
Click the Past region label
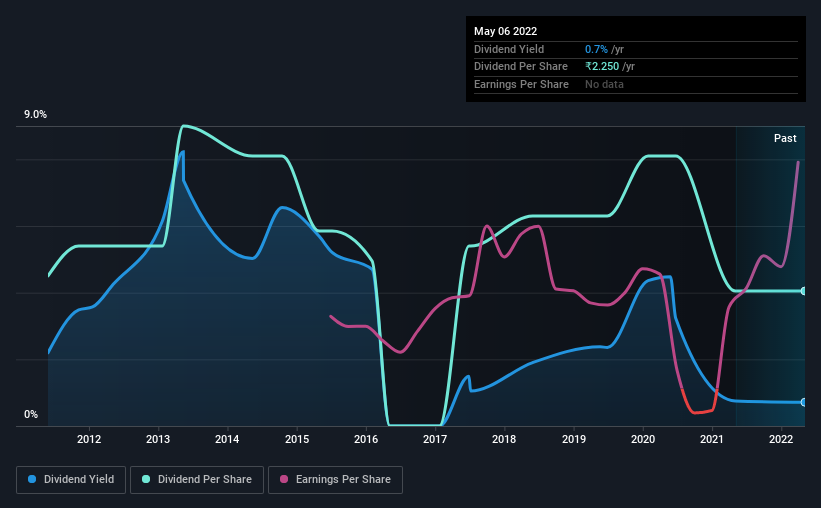point(785,138)
